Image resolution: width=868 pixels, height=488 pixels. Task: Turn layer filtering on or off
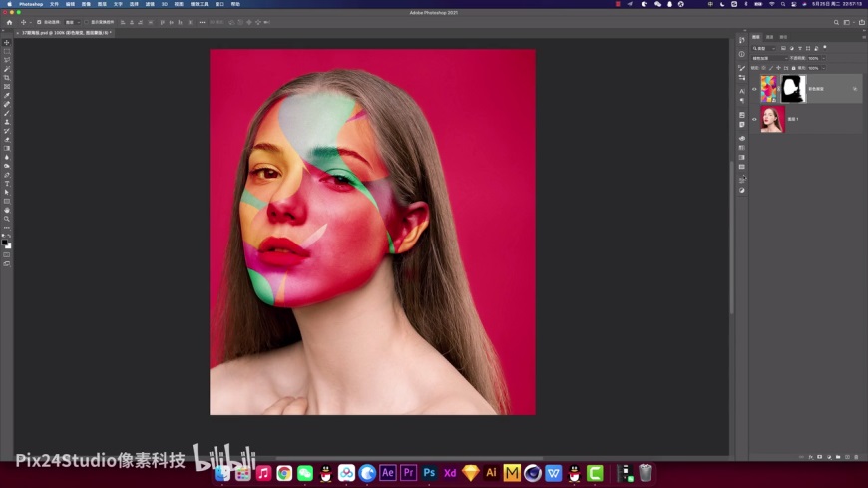click(825, 48)
